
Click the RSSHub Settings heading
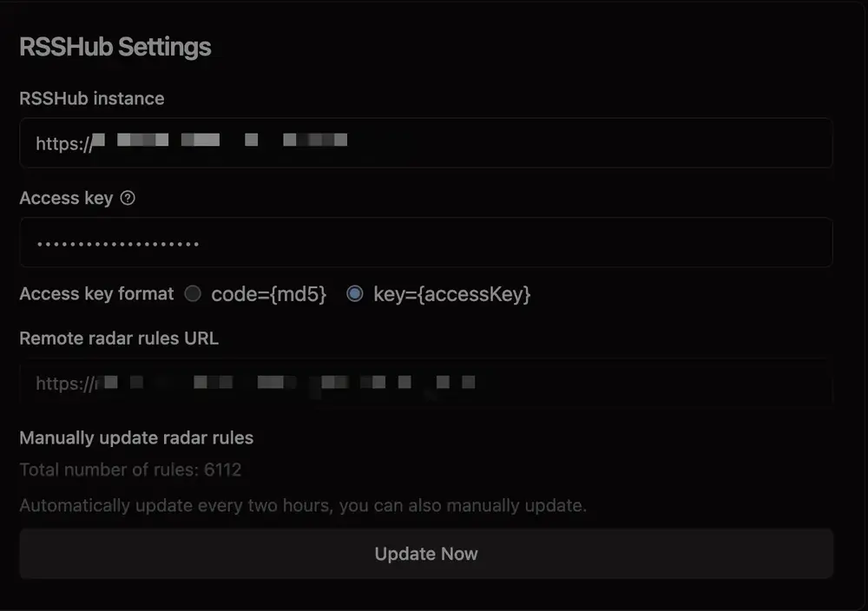pos(115,47)
